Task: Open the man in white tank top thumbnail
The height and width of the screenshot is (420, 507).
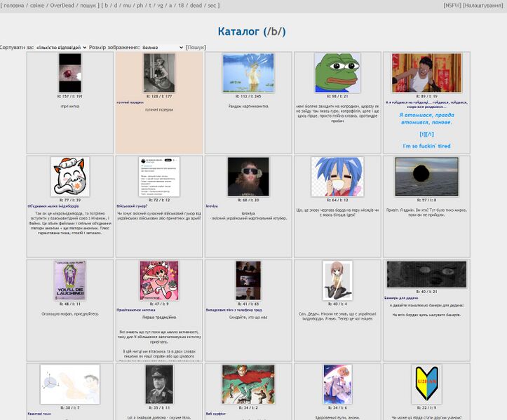Action: [426, 73]
